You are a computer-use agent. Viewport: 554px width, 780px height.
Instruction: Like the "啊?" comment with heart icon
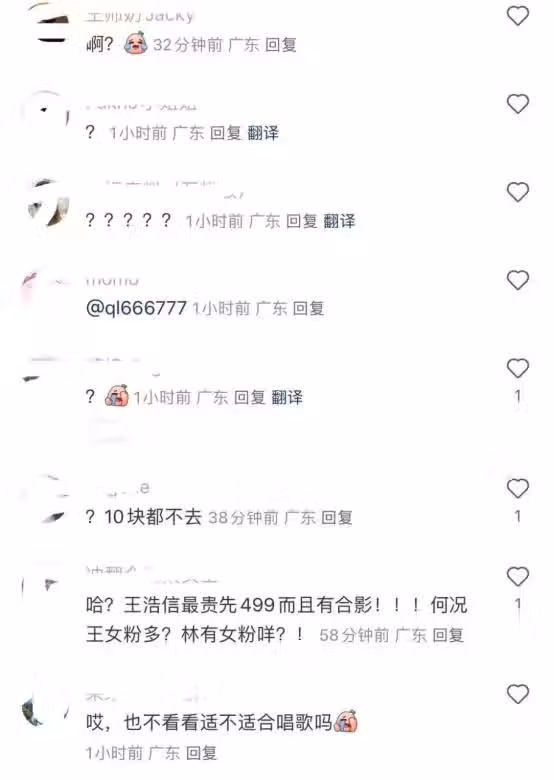(x=518, y=16)
